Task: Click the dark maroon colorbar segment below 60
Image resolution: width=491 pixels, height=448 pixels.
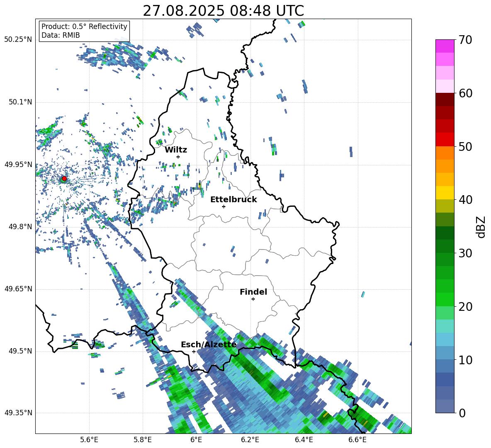Action: tap(445, 99)
